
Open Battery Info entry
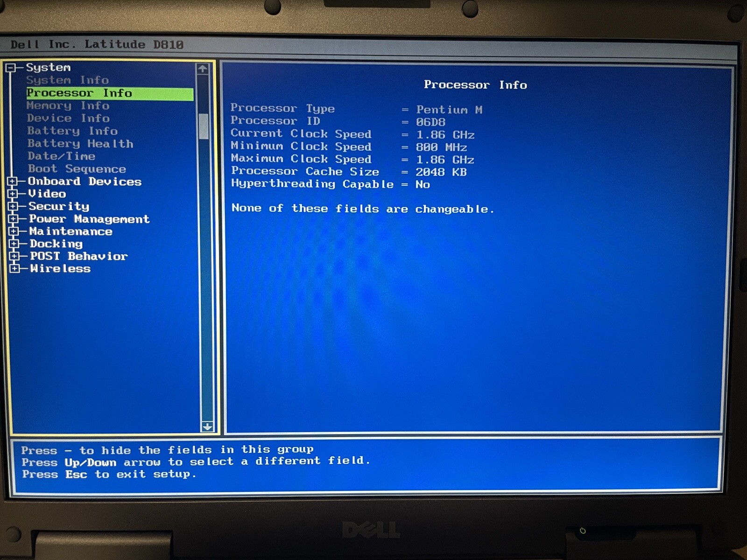(72, 131)
